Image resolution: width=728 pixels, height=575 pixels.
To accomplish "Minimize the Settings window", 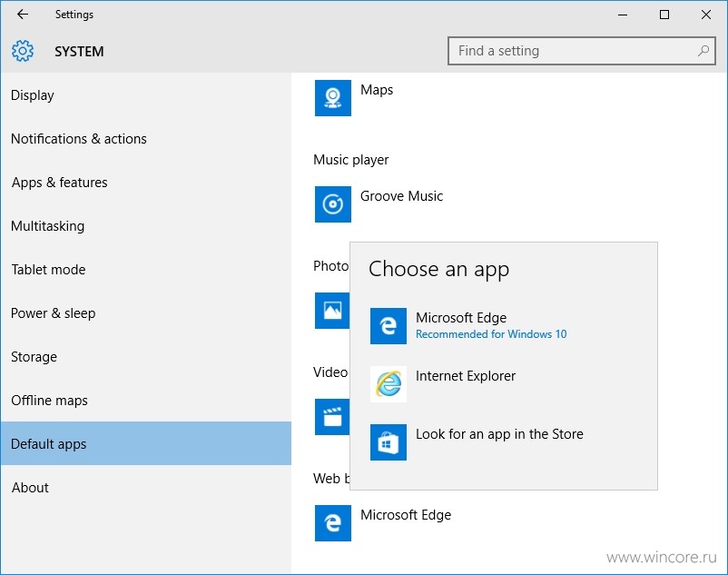I will (623, 15).
